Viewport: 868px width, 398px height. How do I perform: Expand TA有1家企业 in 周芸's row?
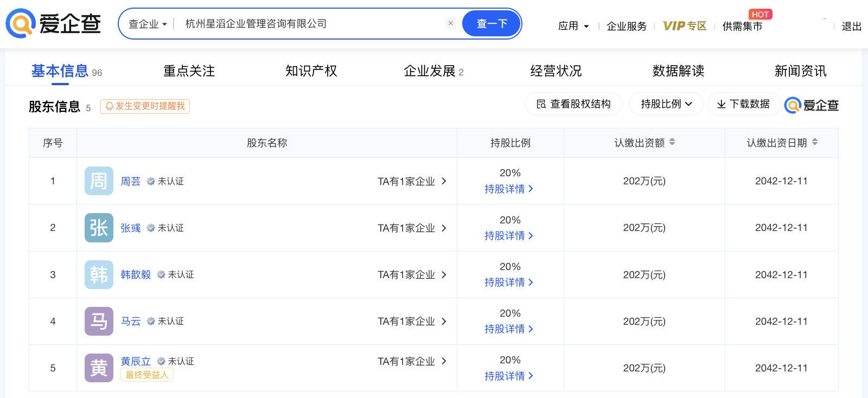[x=412, y=181]
